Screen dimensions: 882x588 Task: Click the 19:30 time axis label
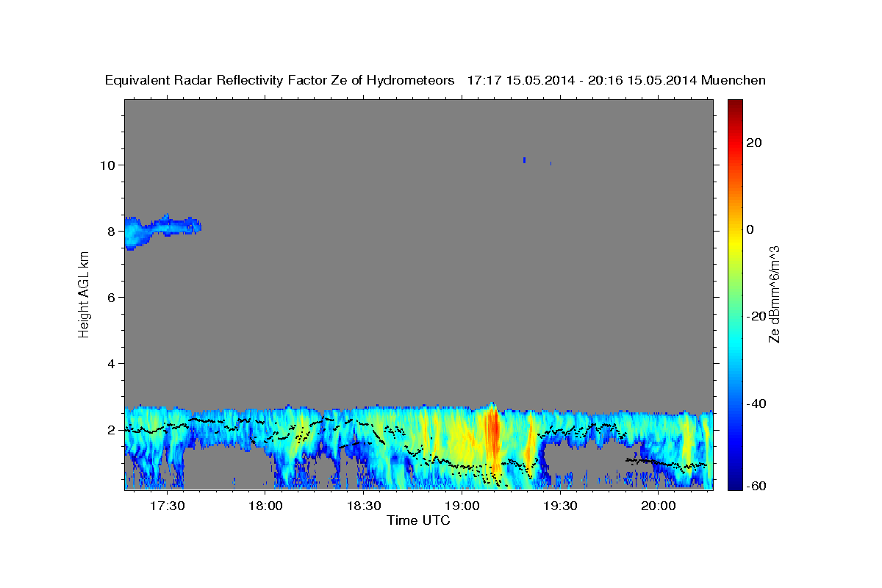[561, 506]
